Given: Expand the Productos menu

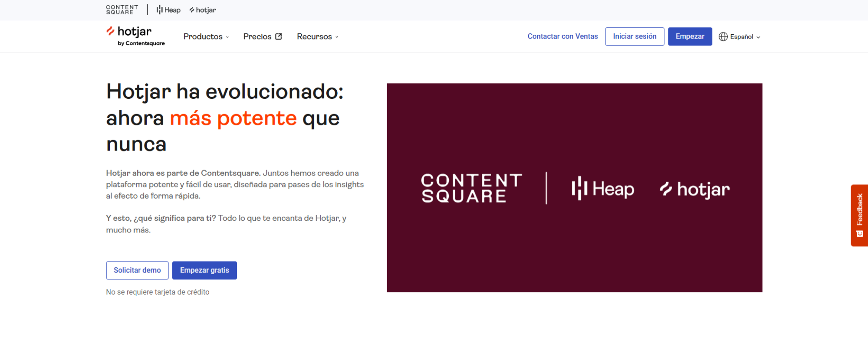Looking at the screenshot, I should [x=206, y=36].
